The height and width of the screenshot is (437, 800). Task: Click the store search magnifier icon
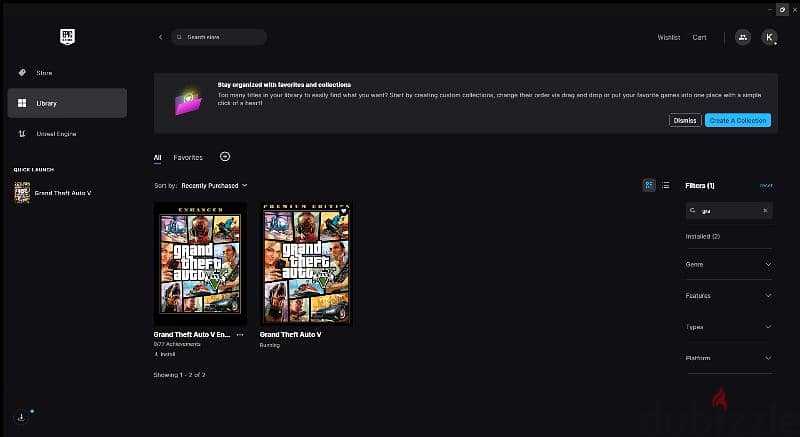(180, 37)
